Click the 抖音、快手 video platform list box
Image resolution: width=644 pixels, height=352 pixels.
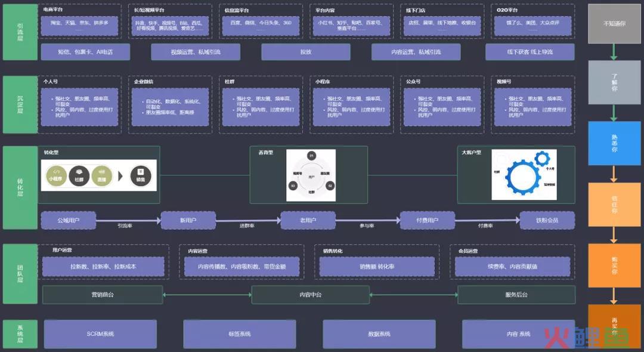170,26
